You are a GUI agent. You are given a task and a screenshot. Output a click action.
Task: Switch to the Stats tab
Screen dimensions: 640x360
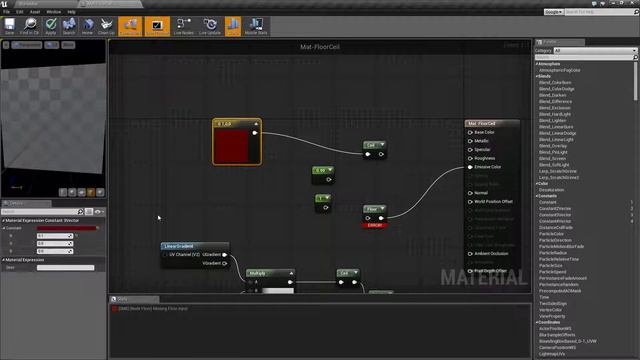[x=134, y=299]
